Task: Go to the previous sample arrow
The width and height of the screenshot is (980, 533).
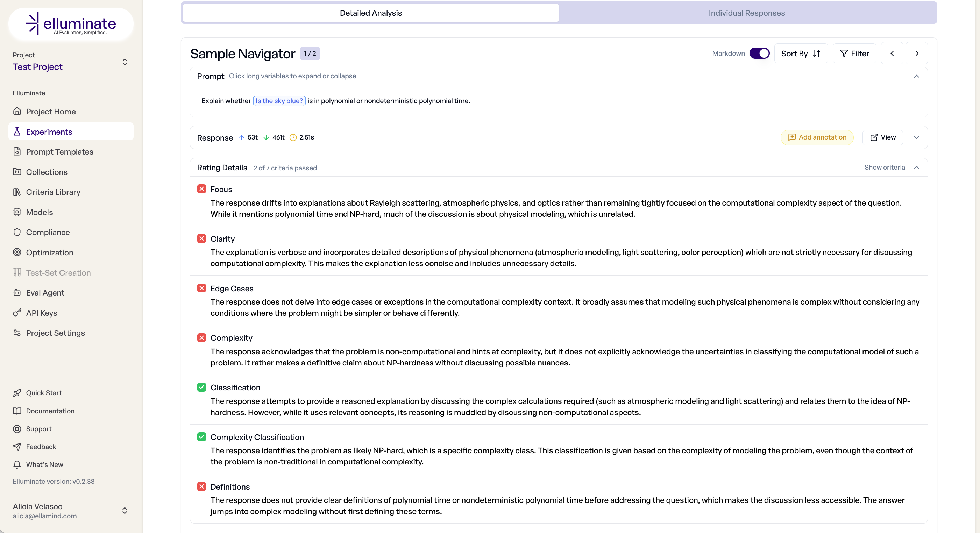Action: (892, 53)
